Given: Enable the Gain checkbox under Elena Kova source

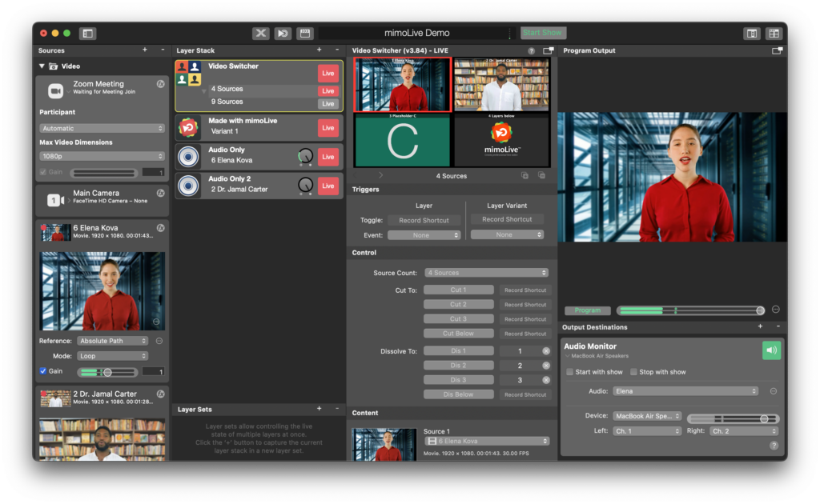Looking at the screenshot, I should [44, 371].
